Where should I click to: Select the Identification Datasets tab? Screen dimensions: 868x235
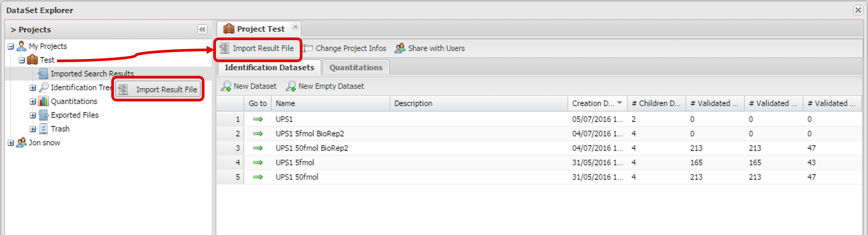tap(269, 67)
